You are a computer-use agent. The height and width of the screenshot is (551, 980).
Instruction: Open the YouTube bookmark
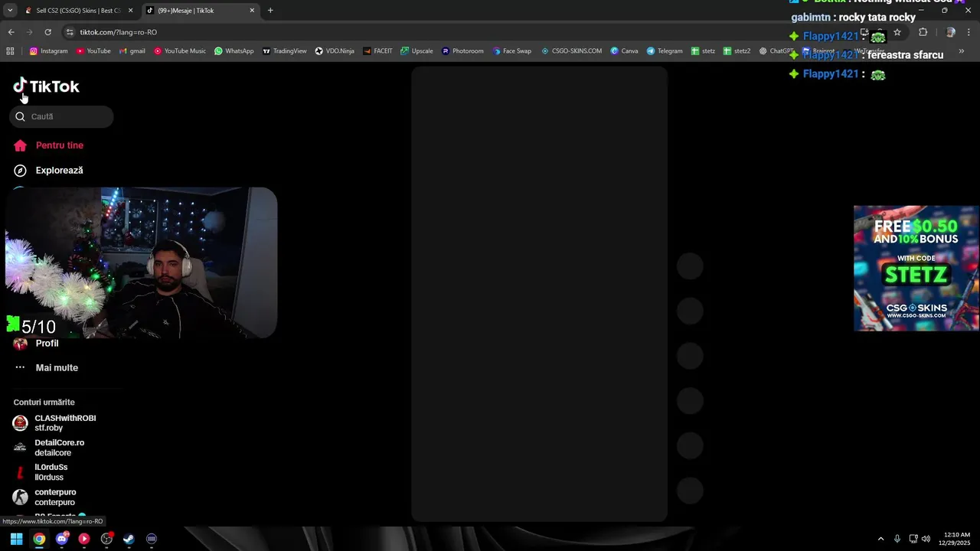point(93,51)
